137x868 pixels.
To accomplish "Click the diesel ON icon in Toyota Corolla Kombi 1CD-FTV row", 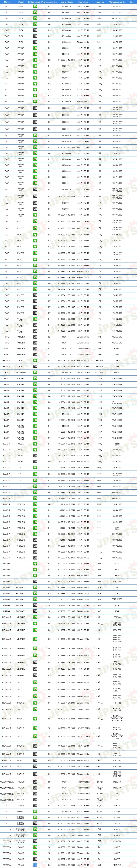I will (x=35, y=841).
